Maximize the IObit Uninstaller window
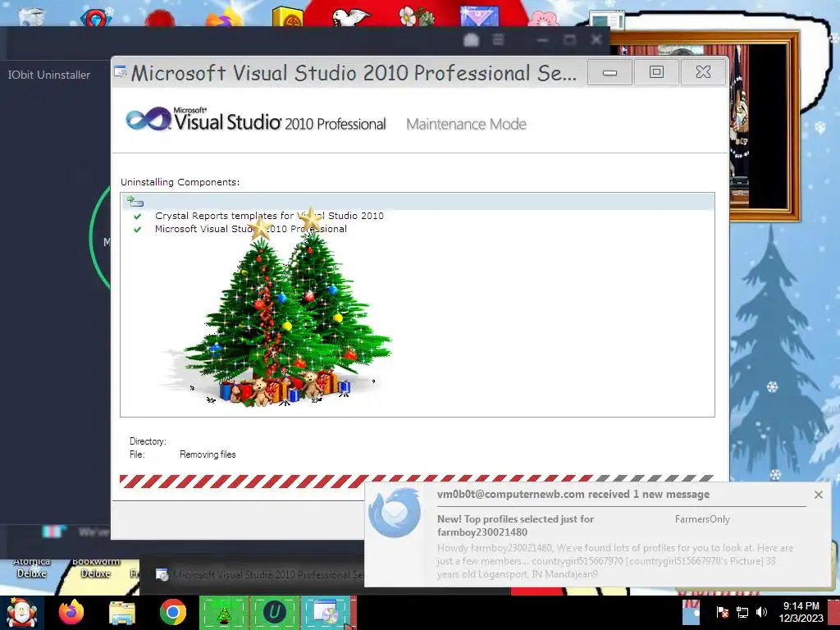The width and height of the screenshot is (840, 630). pyautogui.click(x=569, y=39)
